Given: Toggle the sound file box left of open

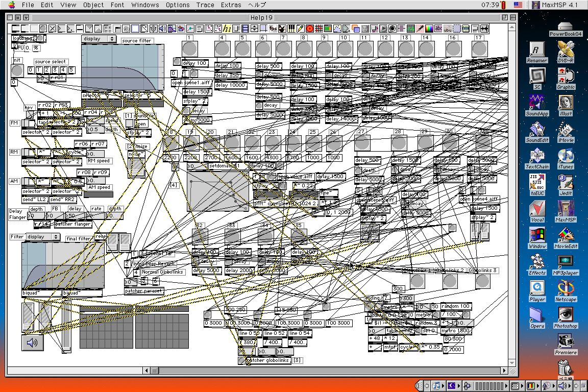Looking at the screenshot, I should click(x=129, y=124).
